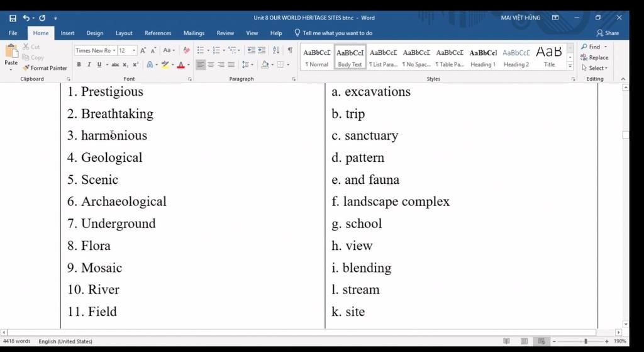644x352 pixels.
Task: Switch to the Insert tab
Action: [x=67, y=33]
